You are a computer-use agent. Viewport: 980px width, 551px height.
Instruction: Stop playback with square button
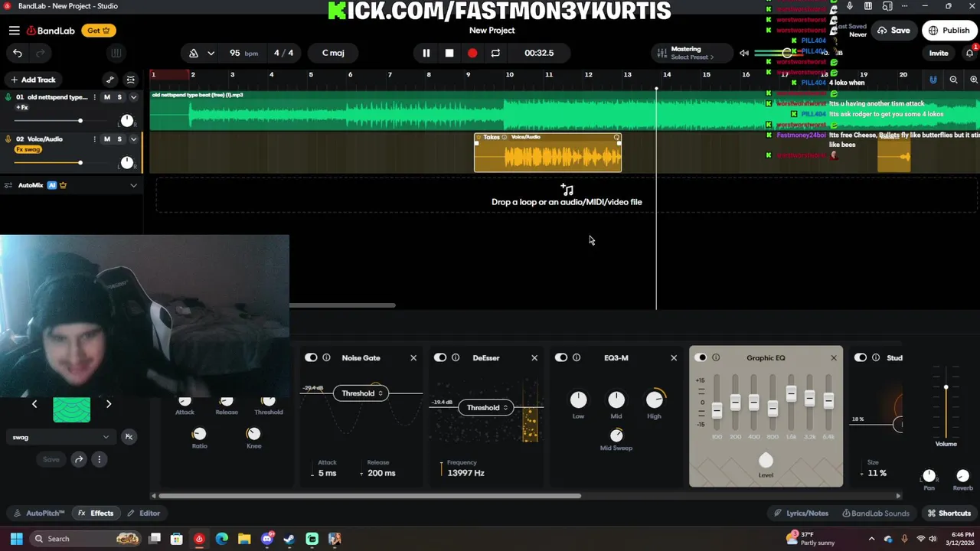pyautogui.click(x=449, y=53)
